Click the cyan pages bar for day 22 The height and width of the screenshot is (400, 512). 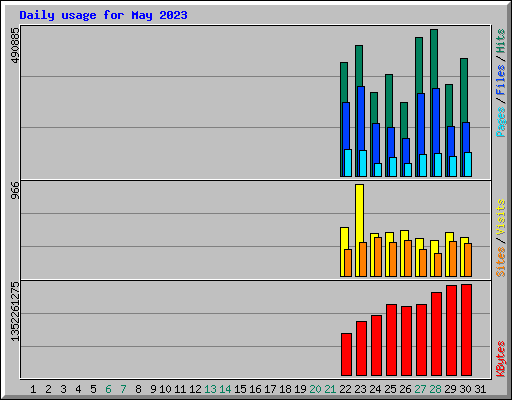(348, 163)
